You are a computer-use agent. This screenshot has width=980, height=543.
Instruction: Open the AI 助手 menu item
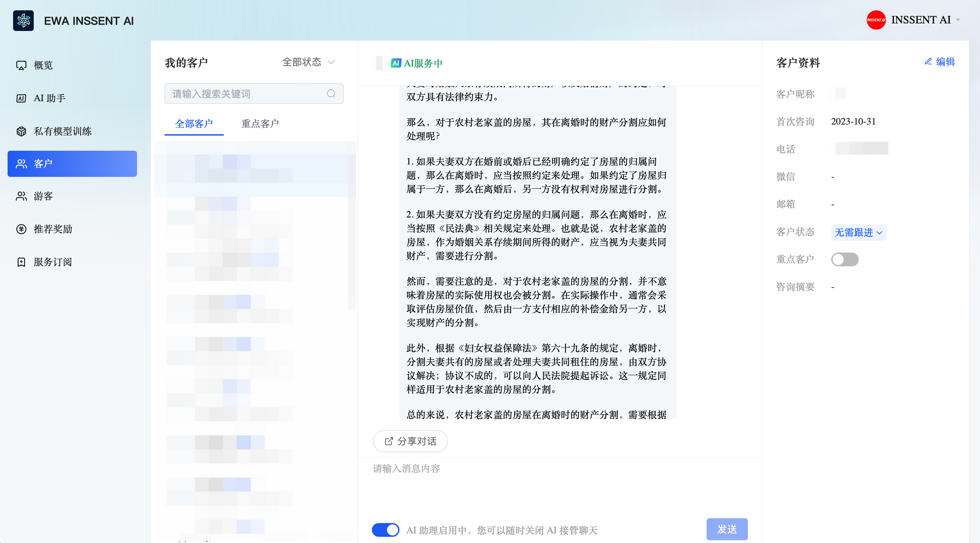click(x=72, y=98)
